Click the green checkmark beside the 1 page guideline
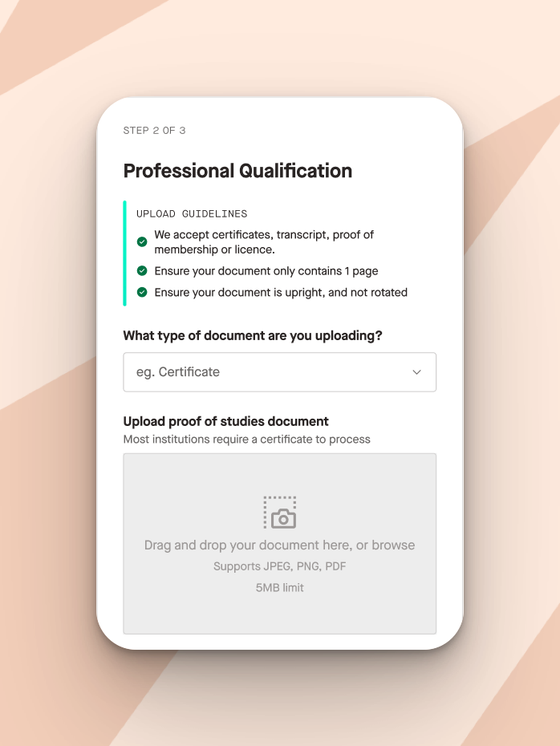 tap(142, 270)
